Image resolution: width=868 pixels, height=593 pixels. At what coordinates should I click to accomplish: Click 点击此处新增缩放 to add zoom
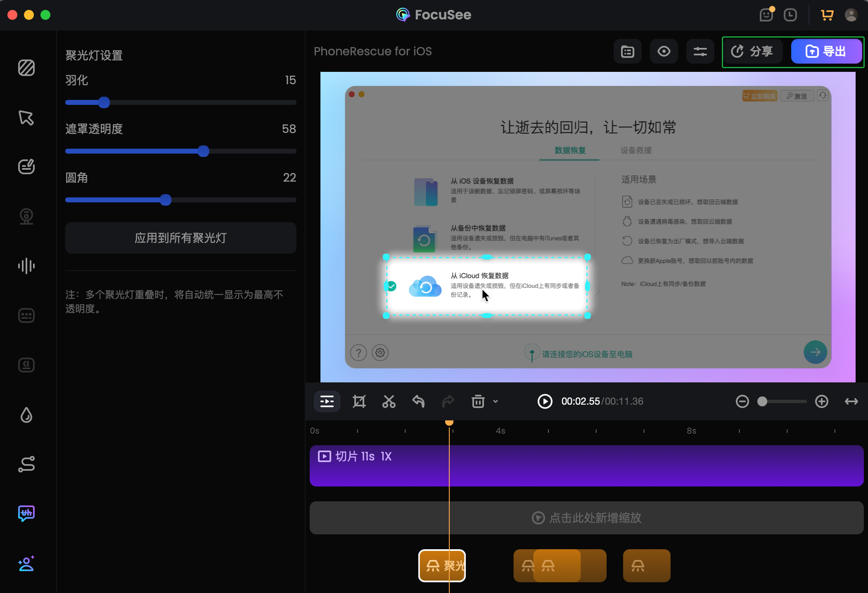click(586, 518)
